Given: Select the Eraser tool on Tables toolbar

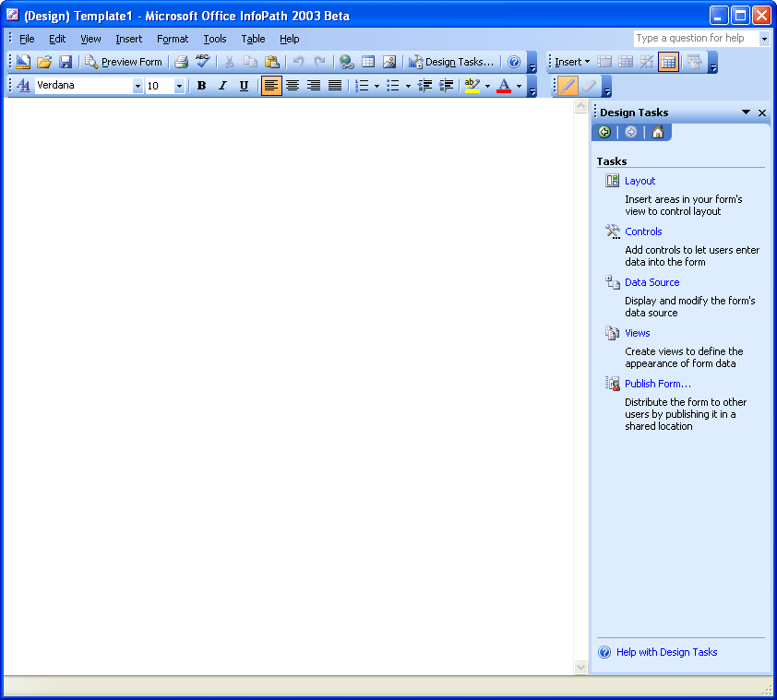Looking at the screenshot, I should [x=589, y=85].
